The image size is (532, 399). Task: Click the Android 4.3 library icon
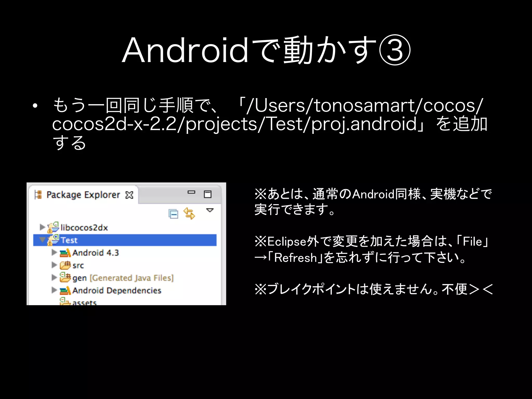coord(65,253)
